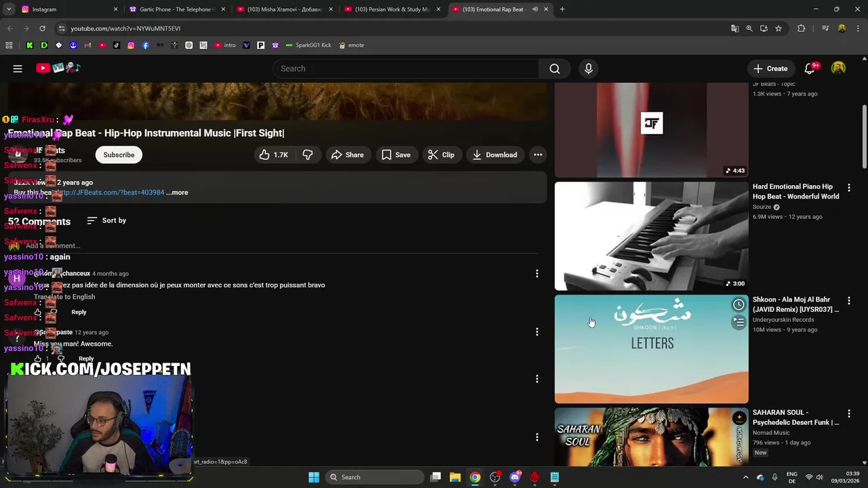
Task: Go to the YouTube home logo
Action: point(58,68)
